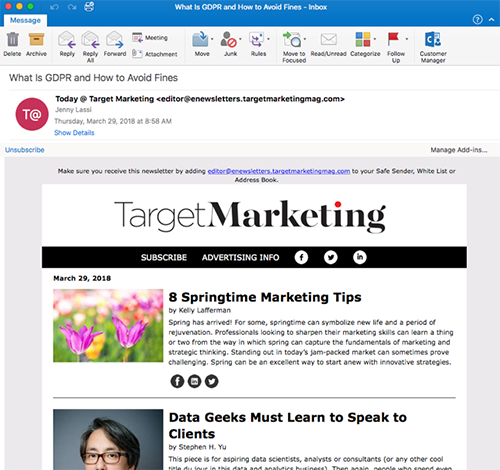The image size is (500, 470).
Task: Click the date March 29, 2018 in newsletter
Action: pos(82,278)
